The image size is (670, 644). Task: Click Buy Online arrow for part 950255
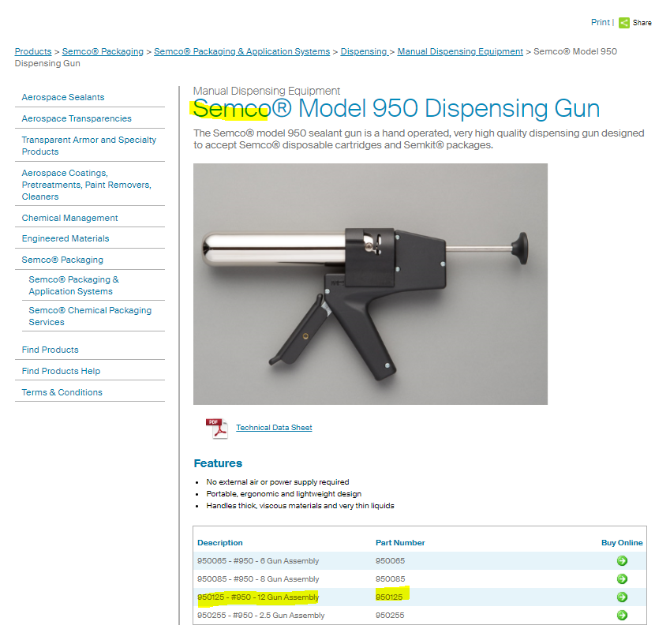tap(622, 616)
